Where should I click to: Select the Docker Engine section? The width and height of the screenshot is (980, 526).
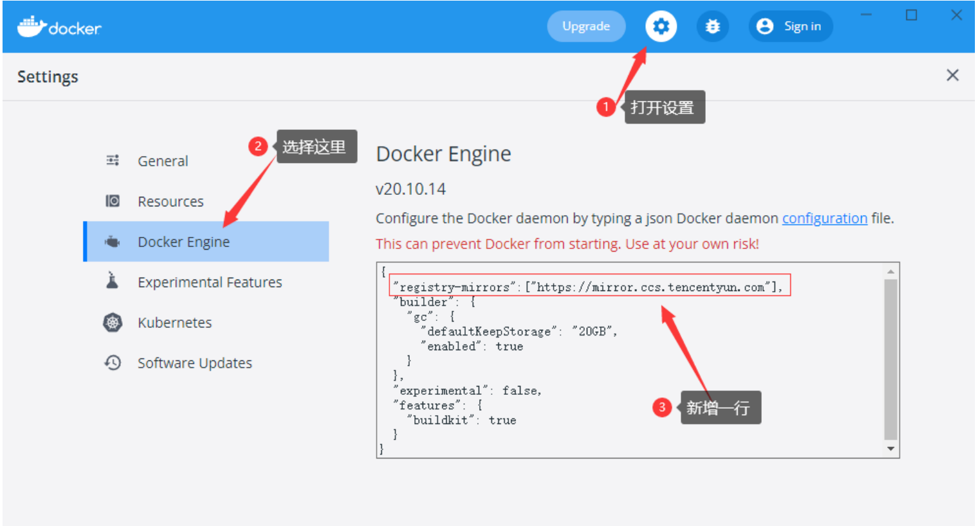206,242
